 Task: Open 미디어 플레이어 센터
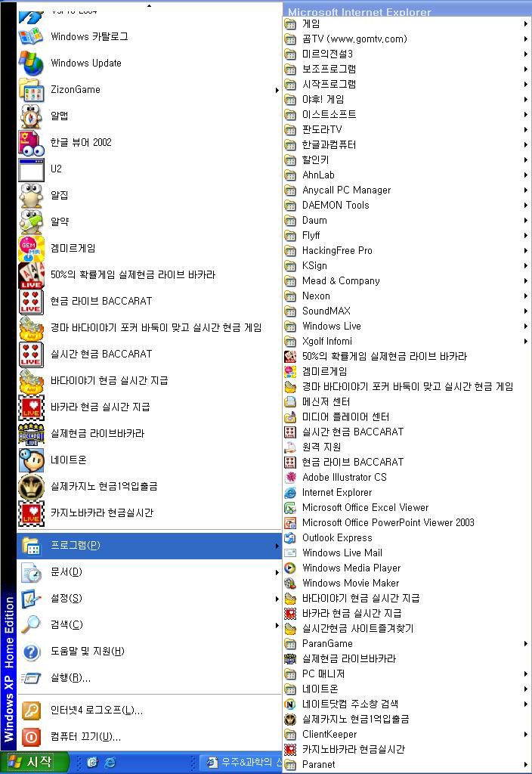(x=407, y=417)
